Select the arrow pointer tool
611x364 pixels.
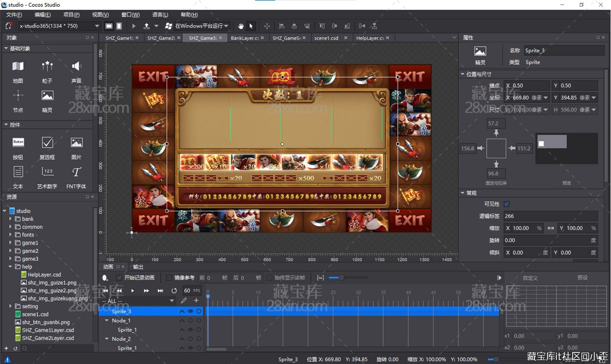[251, 26]
